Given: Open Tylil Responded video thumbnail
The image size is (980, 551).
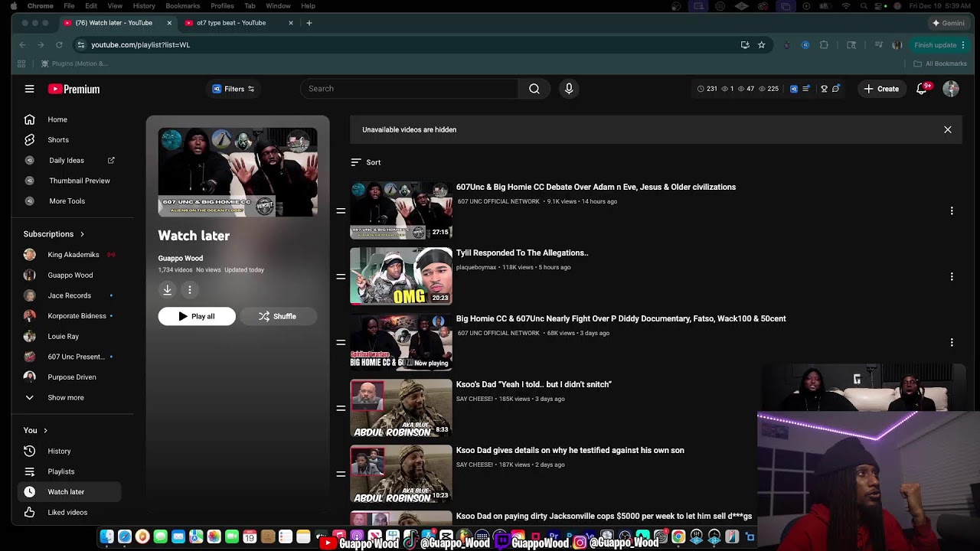Looking at the screenshot, I should [401, 276].
